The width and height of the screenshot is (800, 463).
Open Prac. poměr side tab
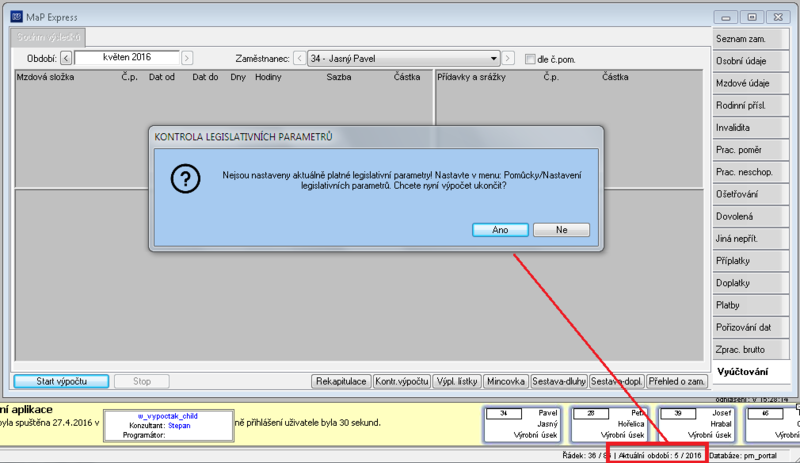click(x=751, y=150)
